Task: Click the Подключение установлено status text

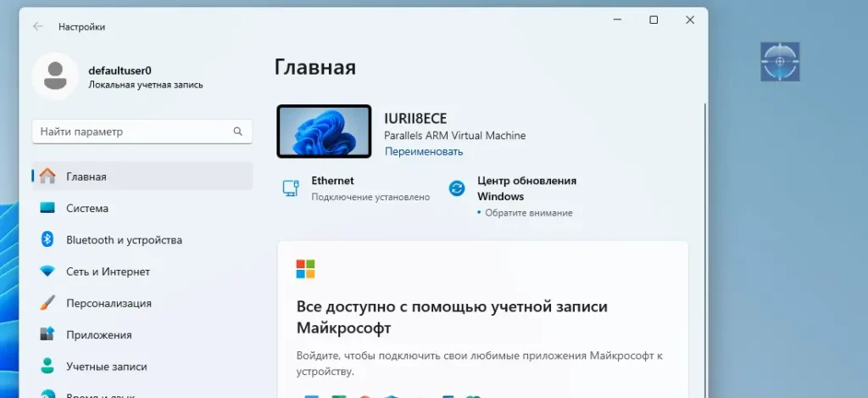Action: pyautogui.click(x=370, y=197)
